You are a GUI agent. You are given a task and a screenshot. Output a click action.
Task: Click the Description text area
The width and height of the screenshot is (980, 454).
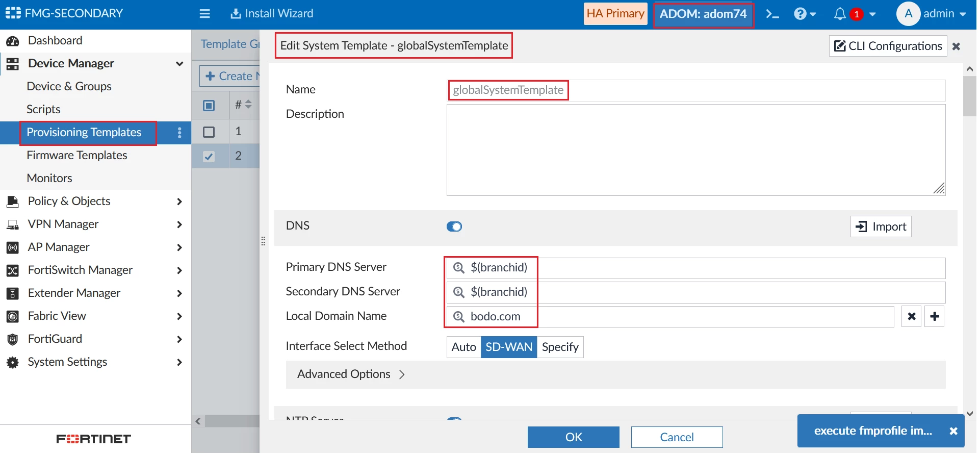click(696, 150)
